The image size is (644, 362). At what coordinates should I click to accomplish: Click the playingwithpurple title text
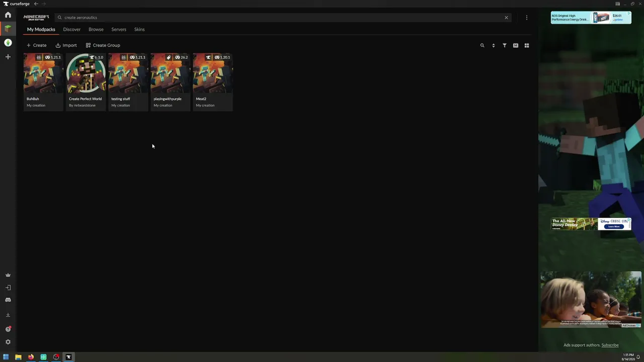pos(168,99)
